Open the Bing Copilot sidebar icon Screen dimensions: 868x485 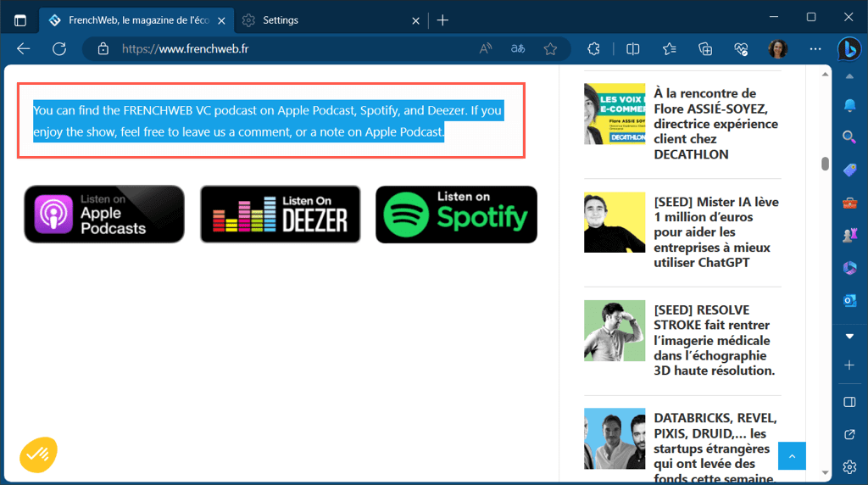[x=849, y=49]
